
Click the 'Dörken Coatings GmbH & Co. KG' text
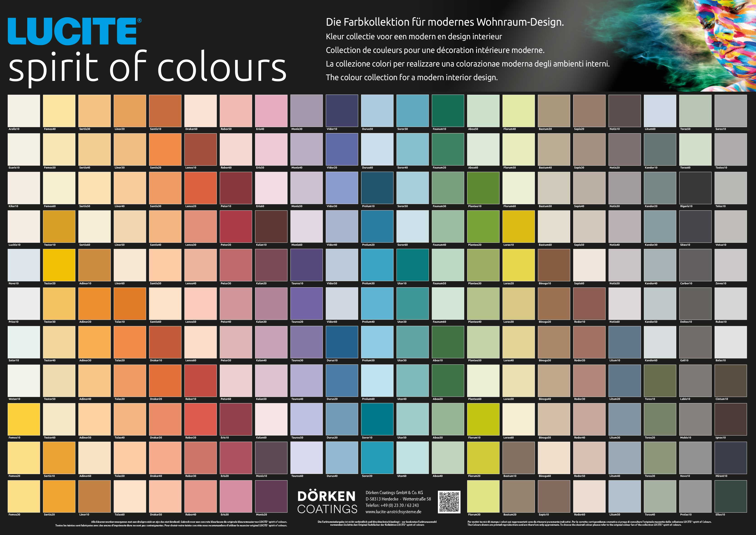[x=394, y=493]
